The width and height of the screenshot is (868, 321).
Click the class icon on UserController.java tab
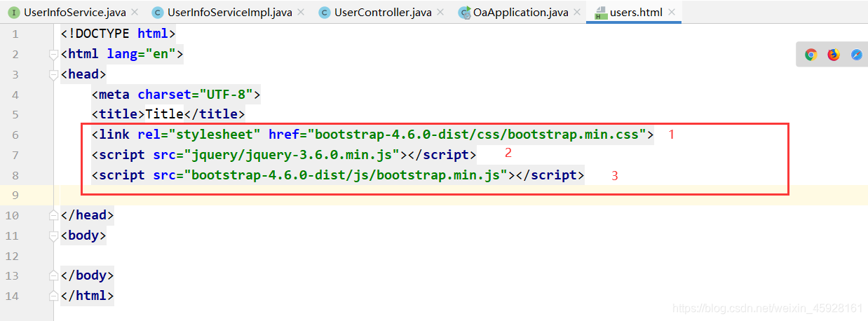coord(324,13)
